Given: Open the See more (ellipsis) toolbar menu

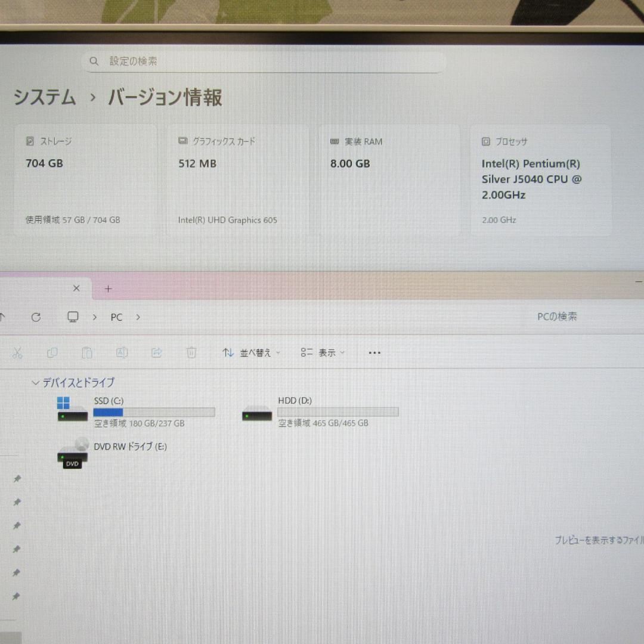Looking at the screenshot, I should tap(374, 352).
